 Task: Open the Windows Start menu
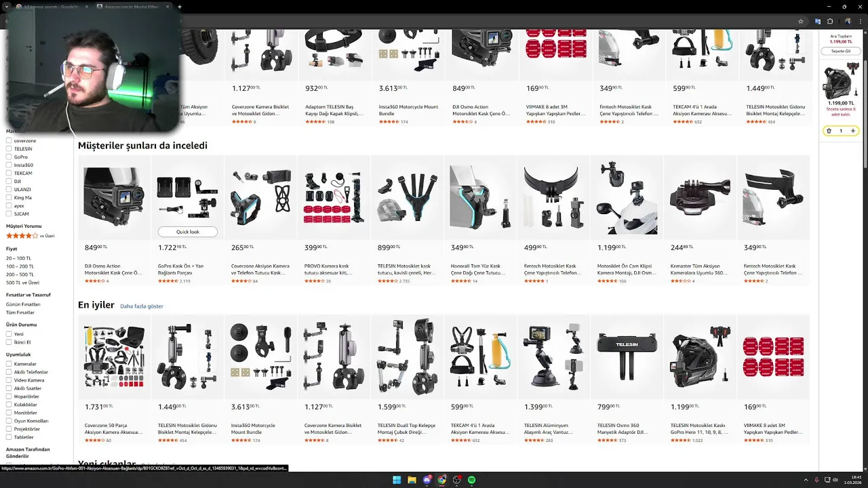(397, 480)
